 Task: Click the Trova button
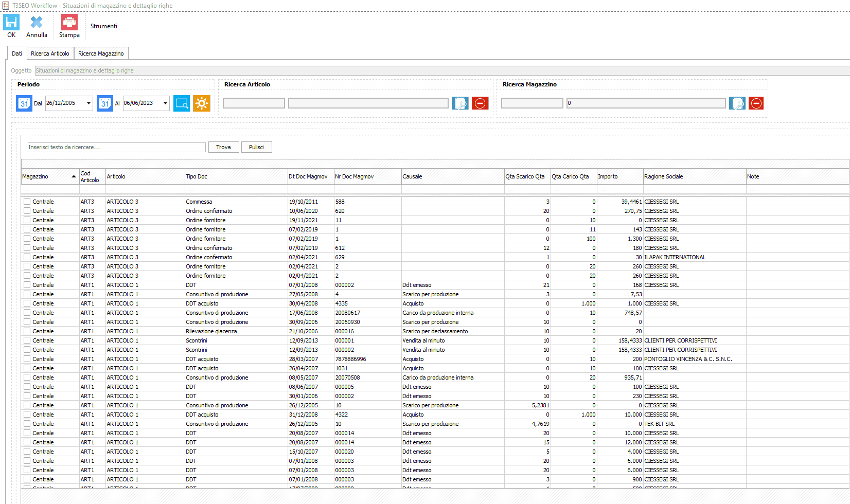pyautogui.click(x=223, y=147)
